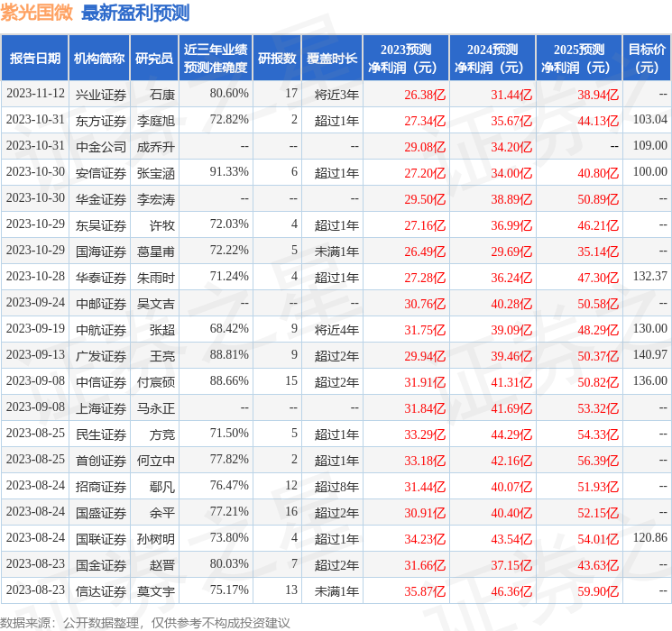The width and height of the screenshot is (672, 631).
Task: Select the 广发证券 institution cell
Action: (101, 356)
